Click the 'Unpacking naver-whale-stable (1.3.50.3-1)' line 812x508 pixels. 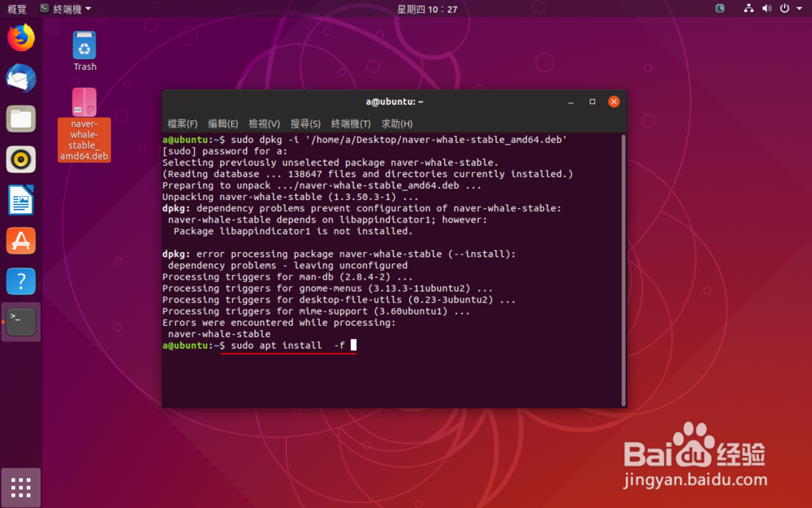pyautogui.click(x=290, y=197)
